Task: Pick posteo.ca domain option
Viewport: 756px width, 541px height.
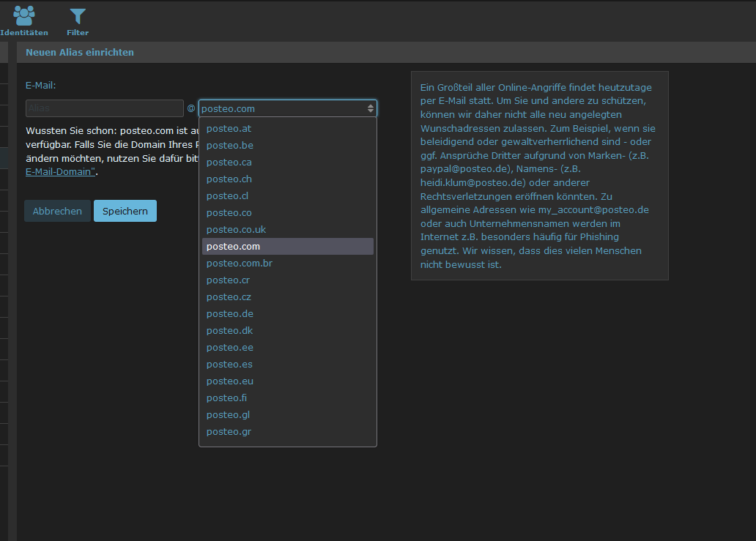Action: click(x=229, y=163)
